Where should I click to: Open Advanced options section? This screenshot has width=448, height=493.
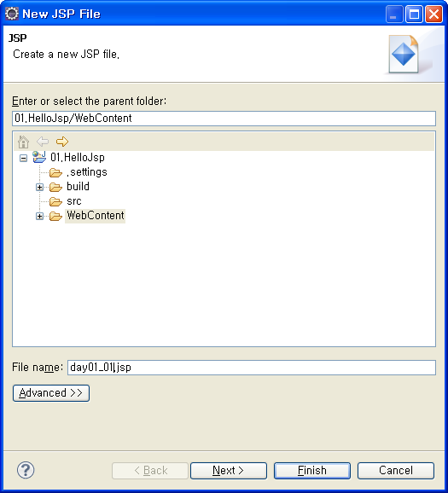tap(51, 393)
